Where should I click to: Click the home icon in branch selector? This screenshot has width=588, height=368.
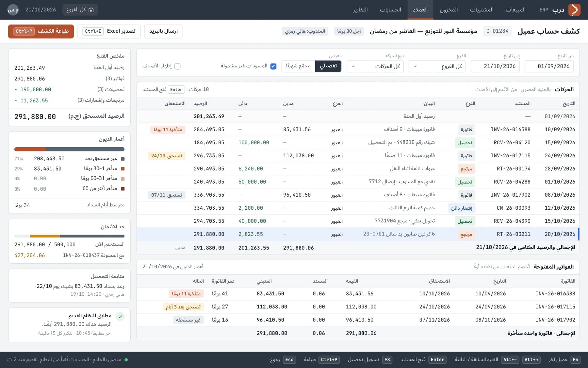[91, 10]
